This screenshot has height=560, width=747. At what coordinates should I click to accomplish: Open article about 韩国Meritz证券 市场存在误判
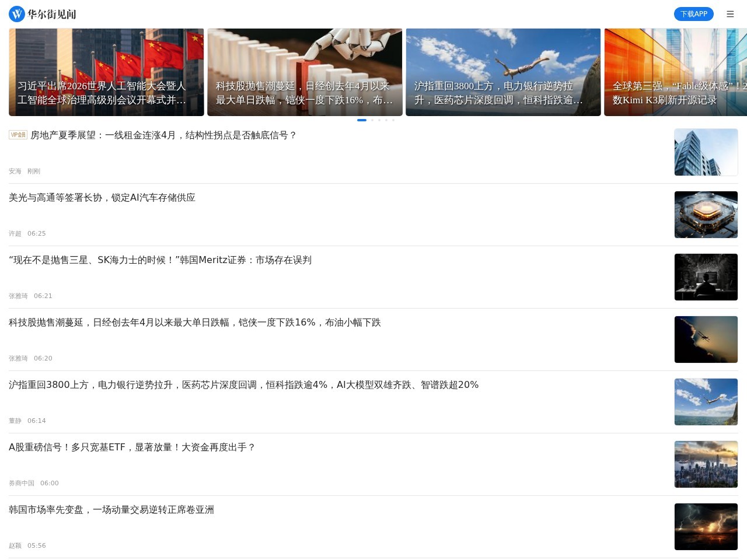(160, 260)
